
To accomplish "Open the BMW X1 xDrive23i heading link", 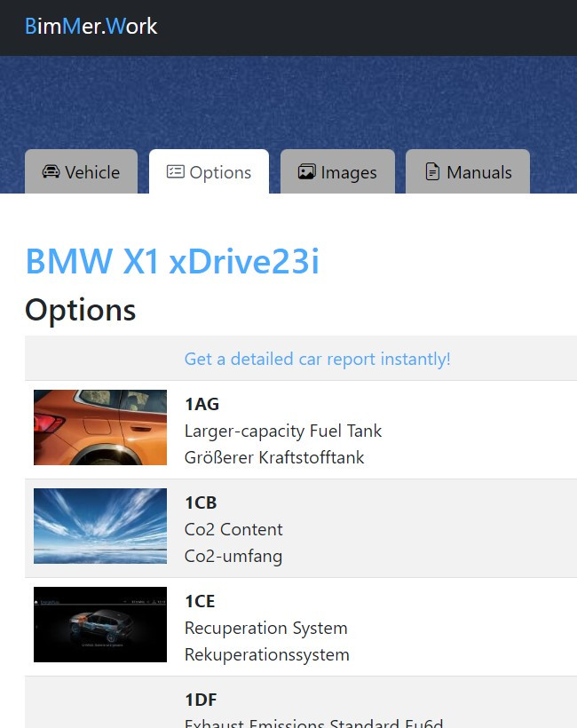I will click(x=172, y=261).
